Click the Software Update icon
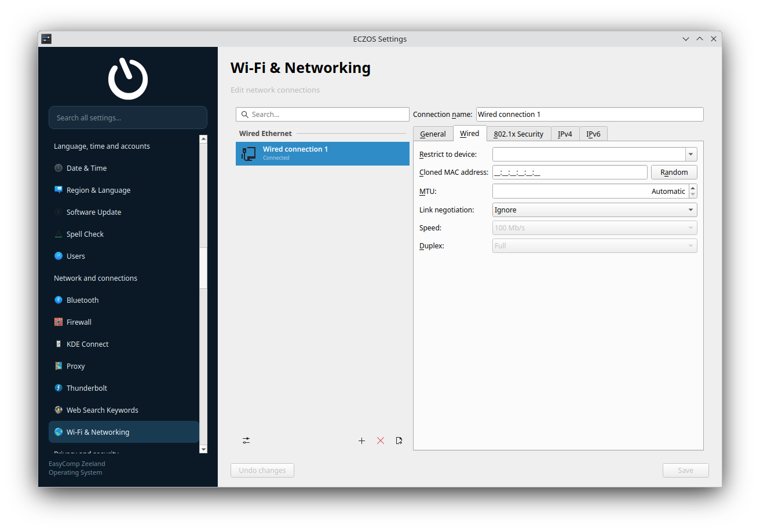 point(59,212)
